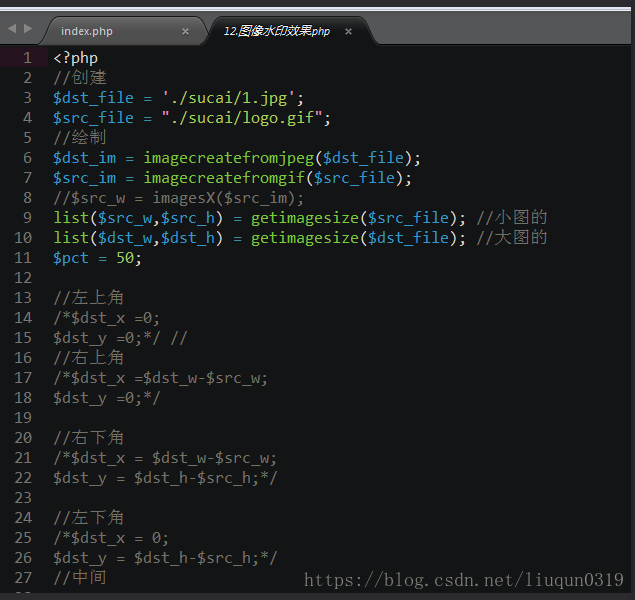Click '$dst_y =0;*/ //' on line 15
Viewport: 635px width, 600px height.
[120, 338]
